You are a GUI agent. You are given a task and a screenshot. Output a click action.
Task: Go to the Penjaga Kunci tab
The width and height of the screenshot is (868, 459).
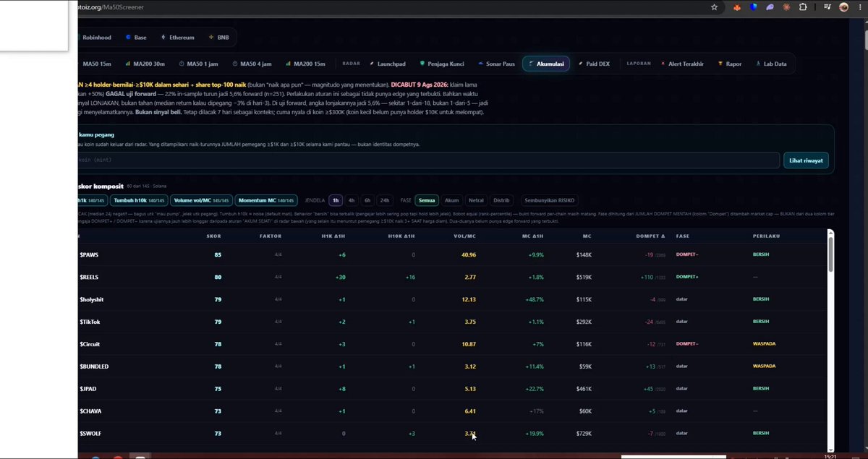(x=441, y=64)
